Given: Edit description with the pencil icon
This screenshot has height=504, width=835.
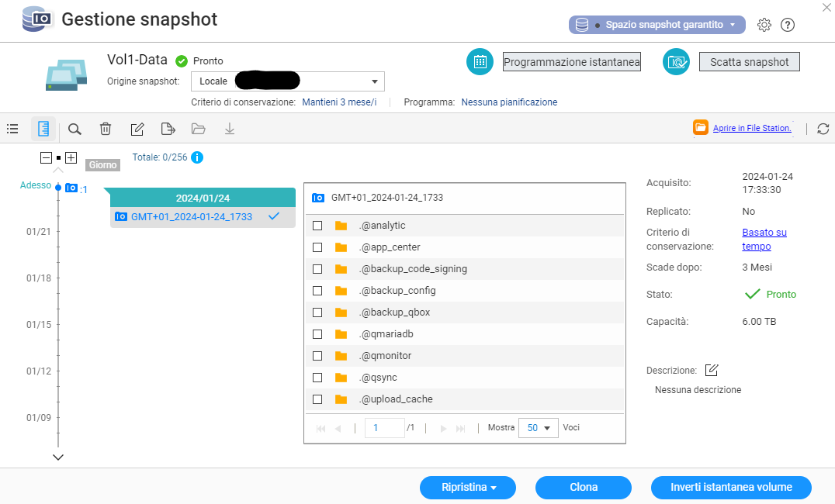Looking at the screenshot, I should coord(712,370).
